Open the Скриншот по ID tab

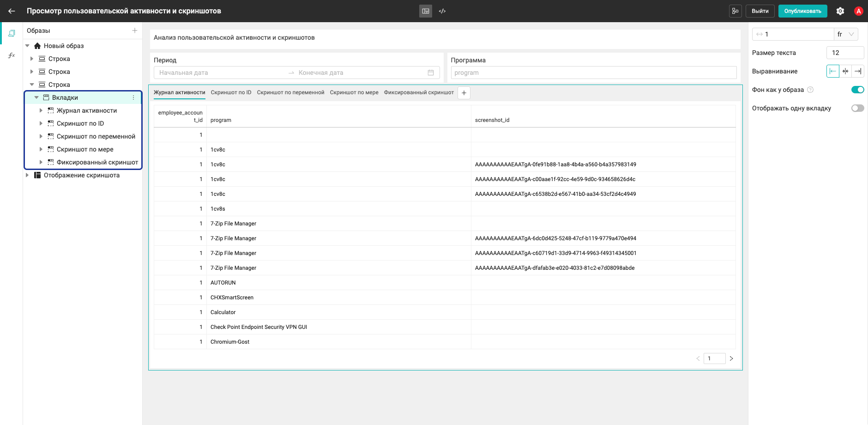pyautogui.click(x=231, y=92)
